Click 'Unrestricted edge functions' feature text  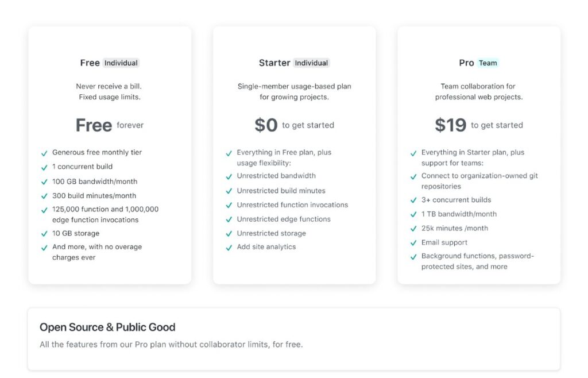pyautogui.click(x=284, y=219)
